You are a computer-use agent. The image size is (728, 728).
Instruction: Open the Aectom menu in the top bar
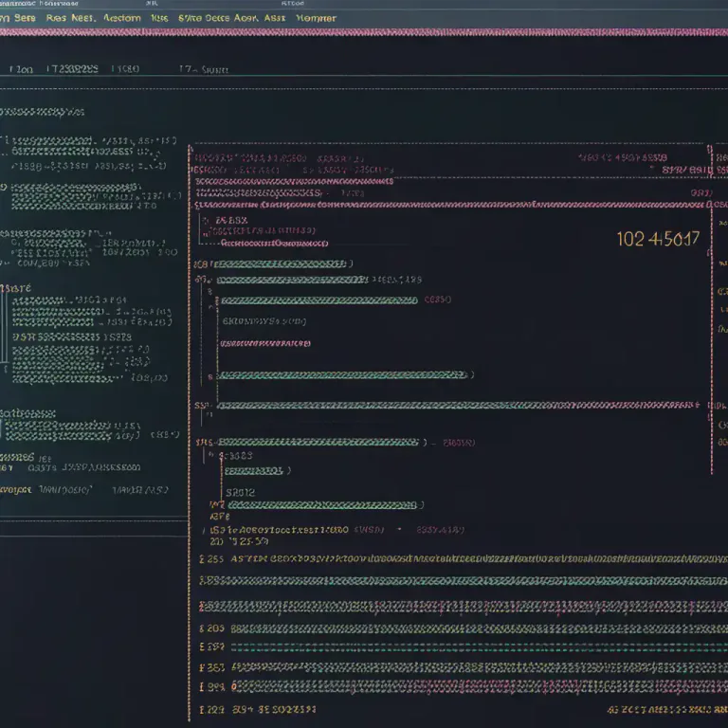coord(122,18)
